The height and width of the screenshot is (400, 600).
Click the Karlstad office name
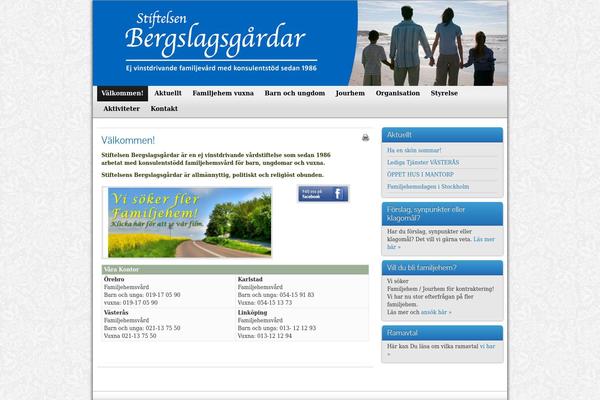coord(250,279)
